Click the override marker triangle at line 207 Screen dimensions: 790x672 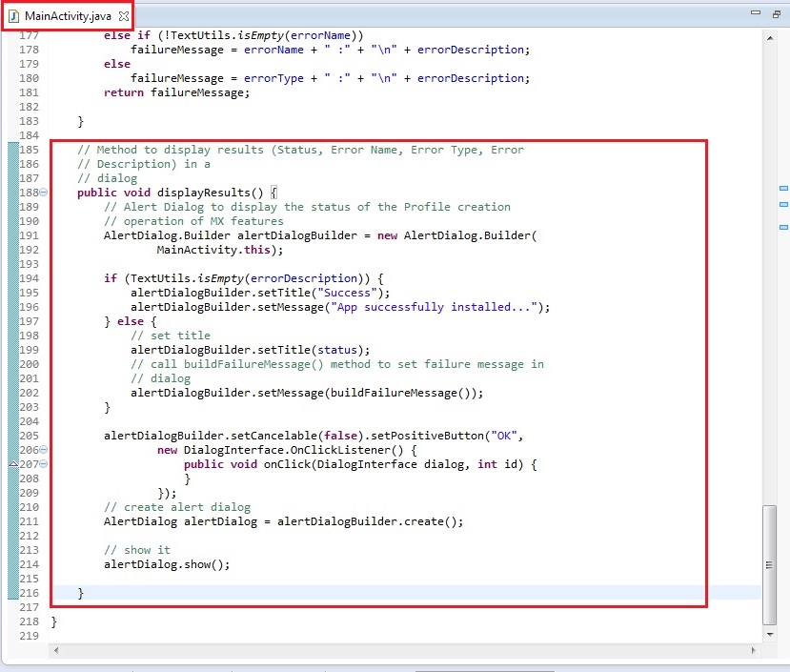coord(11,464)
